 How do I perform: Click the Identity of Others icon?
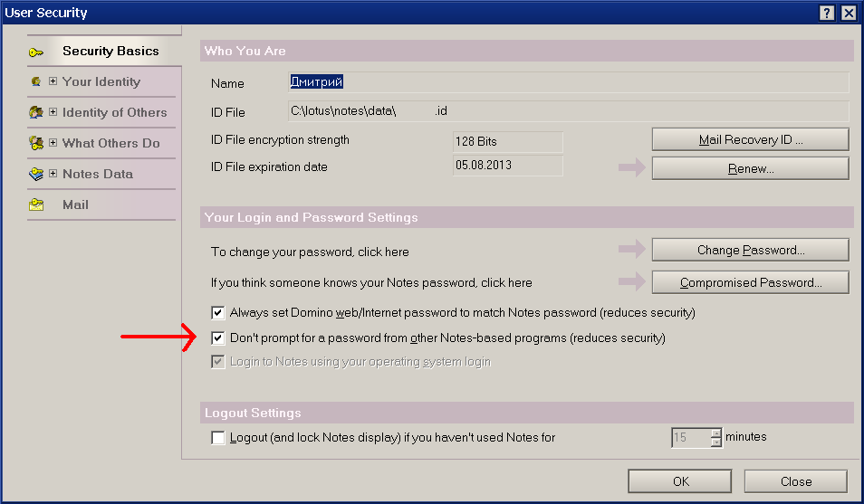click(x=36, y=112)
